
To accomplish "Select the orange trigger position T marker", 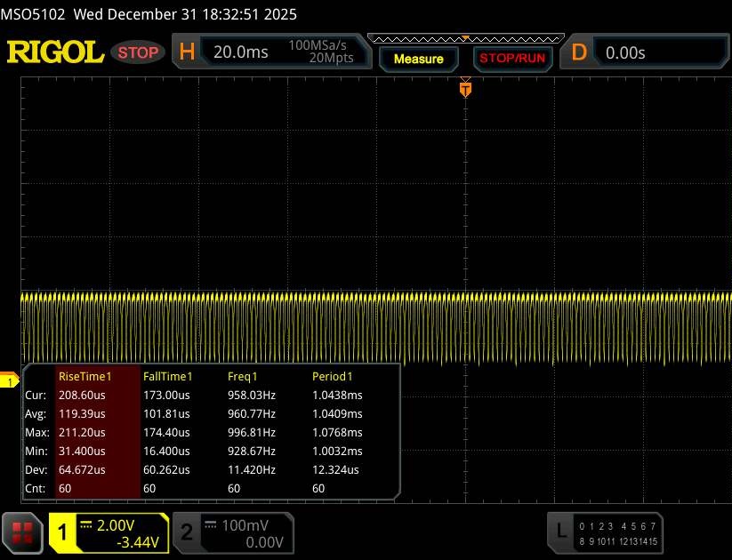I will (464, 88).
